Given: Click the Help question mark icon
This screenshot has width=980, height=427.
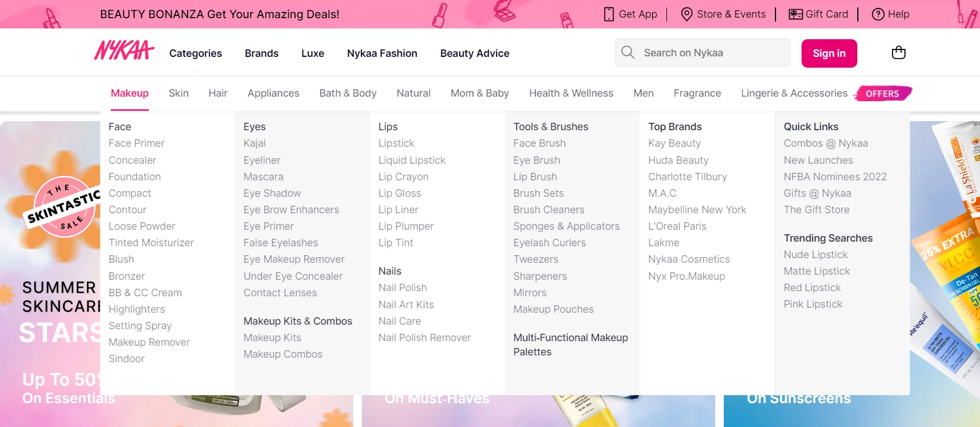Looking at the screenshot, I should (x=878, y=14).
